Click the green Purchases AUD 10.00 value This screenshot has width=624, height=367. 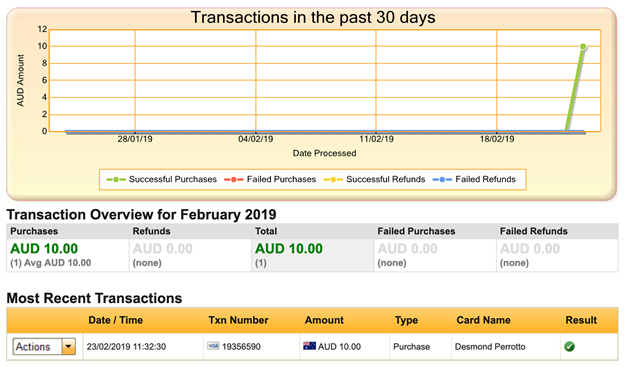pos(44,249)
